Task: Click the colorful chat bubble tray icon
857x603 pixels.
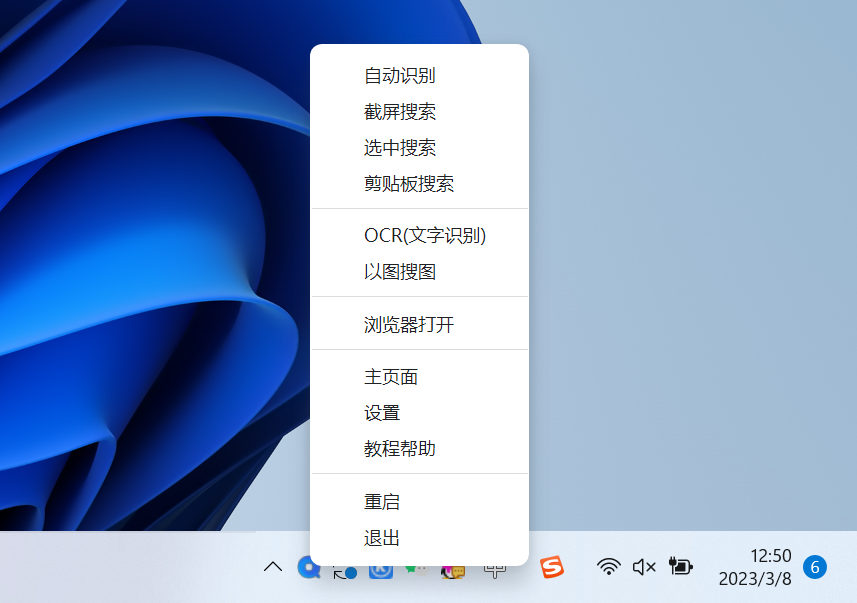Action: coord(453,572)
